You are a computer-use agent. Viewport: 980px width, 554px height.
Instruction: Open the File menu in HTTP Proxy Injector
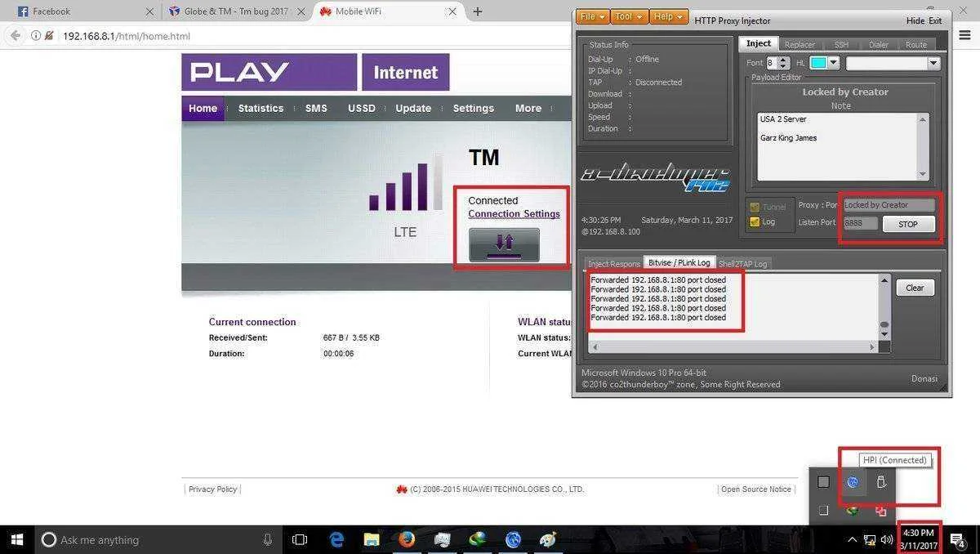point(593,17)
